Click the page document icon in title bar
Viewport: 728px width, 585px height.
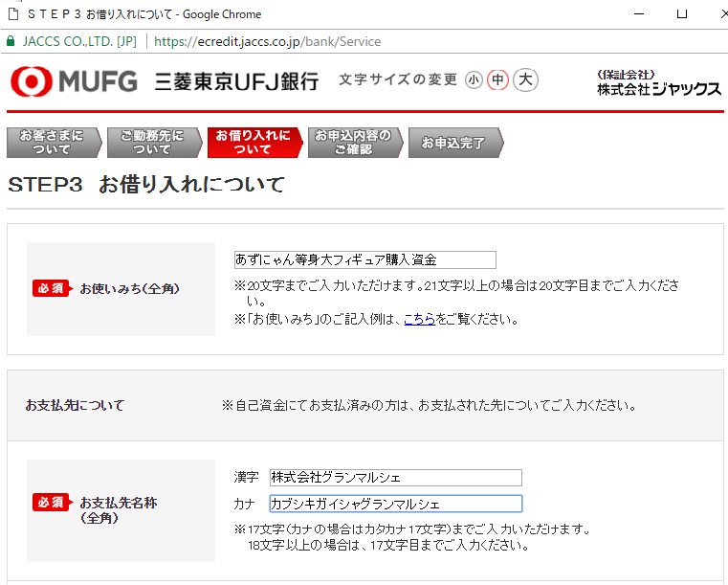(x=11, y=14)
